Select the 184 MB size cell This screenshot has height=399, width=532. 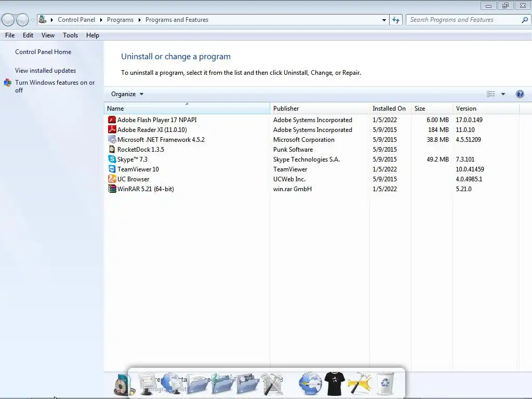[438, 129]
